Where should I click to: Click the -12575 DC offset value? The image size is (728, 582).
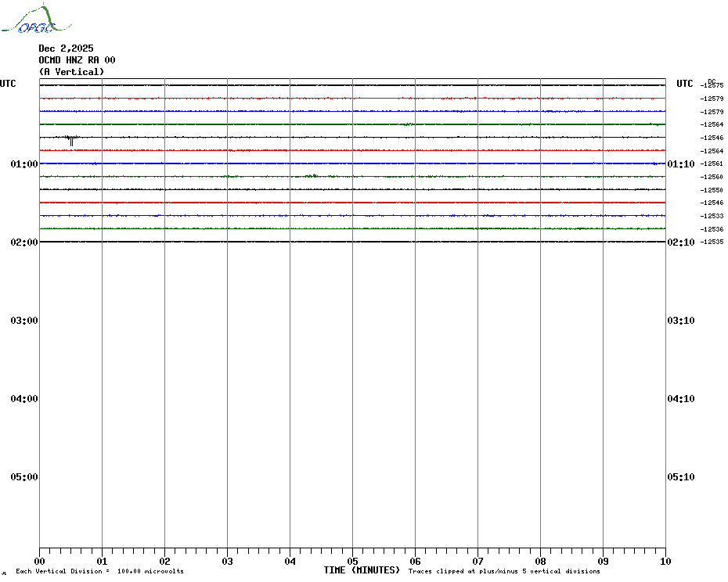pyautogui.click(x=712, y=85)
